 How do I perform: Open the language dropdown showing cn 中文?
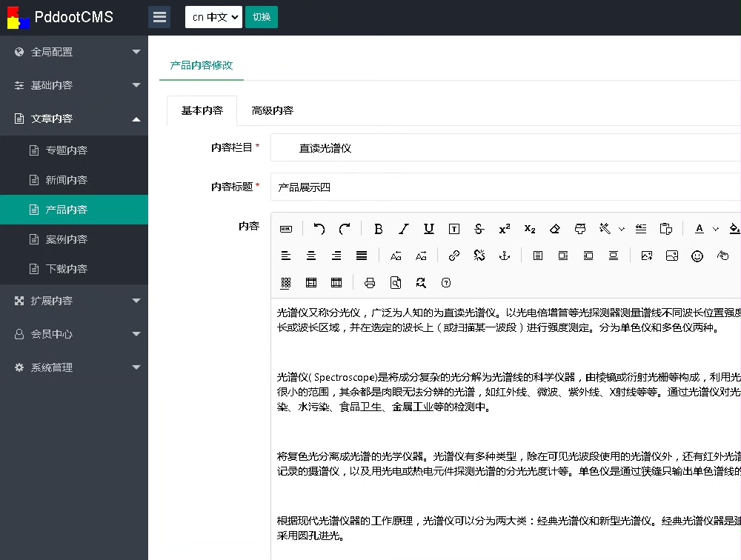[213, 17]
